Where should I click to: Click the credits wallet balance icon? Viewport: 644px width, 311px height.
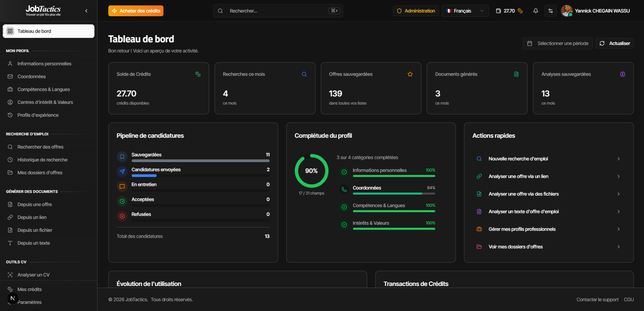coord(498,11)
